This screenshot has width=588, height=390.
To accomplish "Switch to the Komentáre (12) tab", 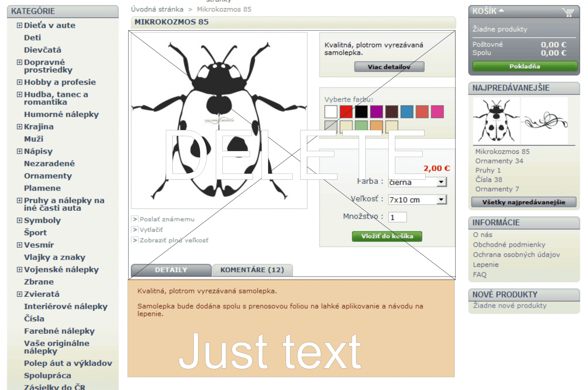I will [x=252, y=270].
